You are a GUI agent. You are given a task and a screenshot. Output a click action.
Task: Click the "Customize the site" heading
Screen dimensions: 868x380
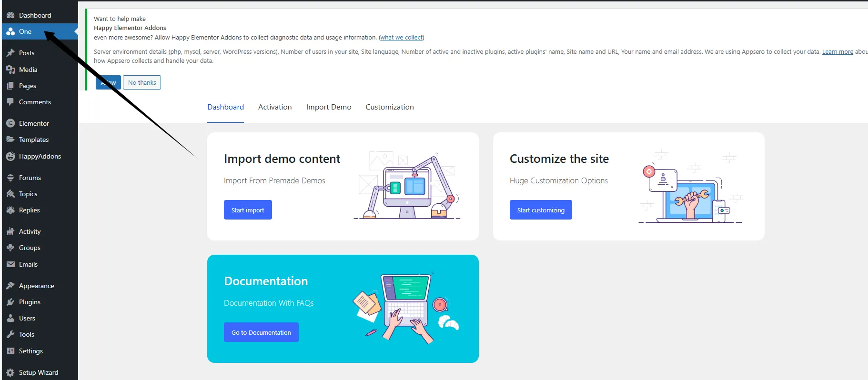[559, 159]
